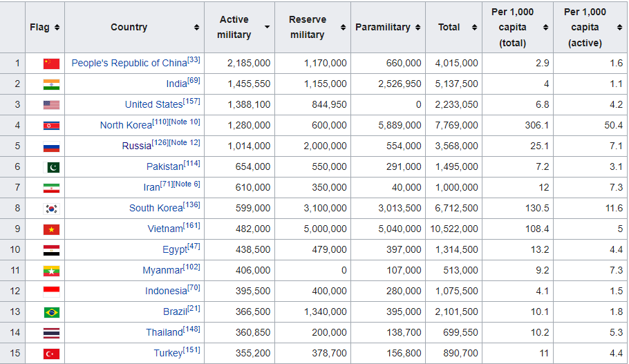Select India total value 5,137,500
The image size is (629, 364).
click(456, 84)
